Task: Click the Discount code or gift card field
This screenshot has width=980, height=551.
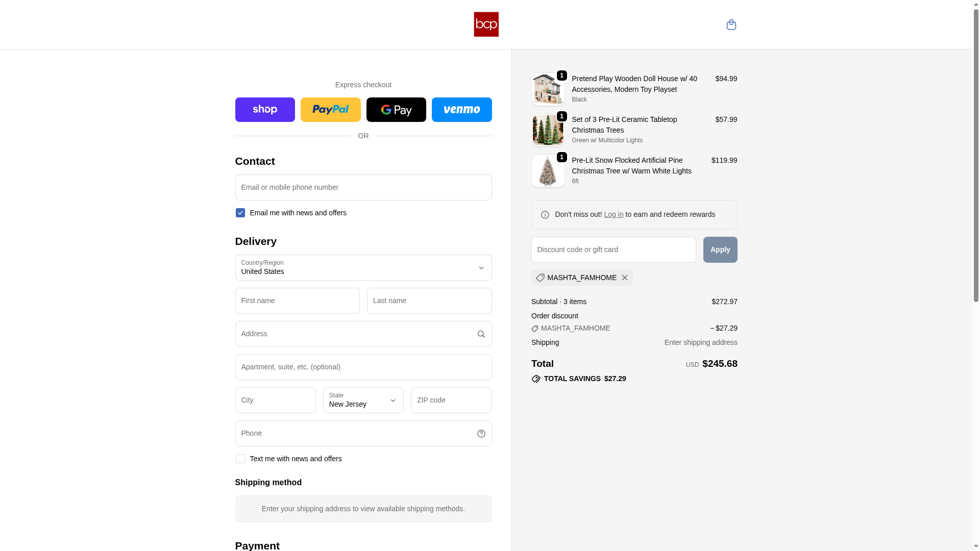Action: [613, 250]
